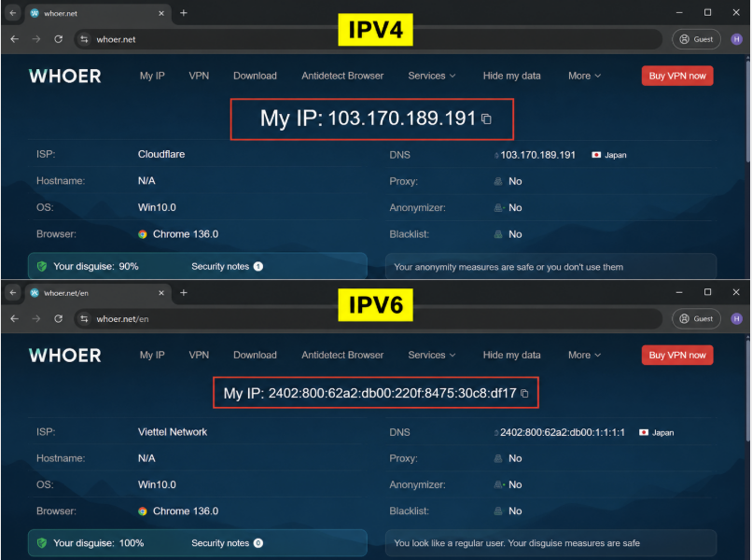This screenshot has width=752, height=560.
Task: Open Guest profile button in top window
Action: coord(696,39)
